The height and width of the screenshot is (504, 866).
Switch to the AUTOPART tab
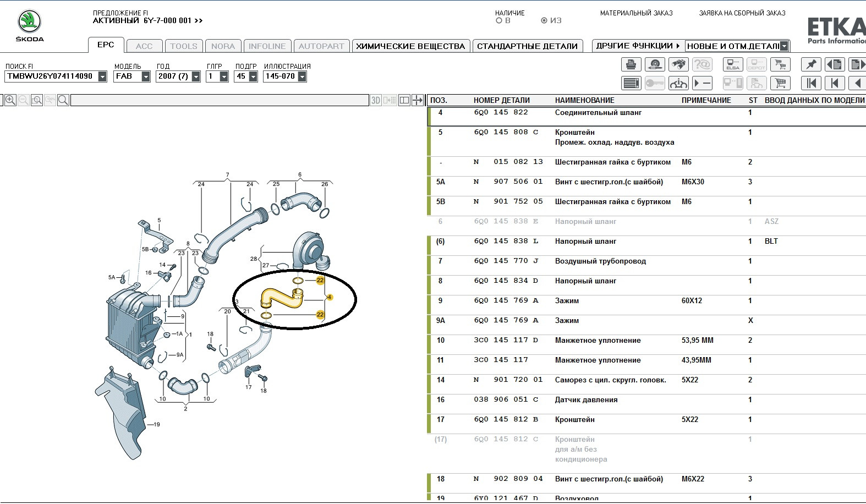(321, 46)
